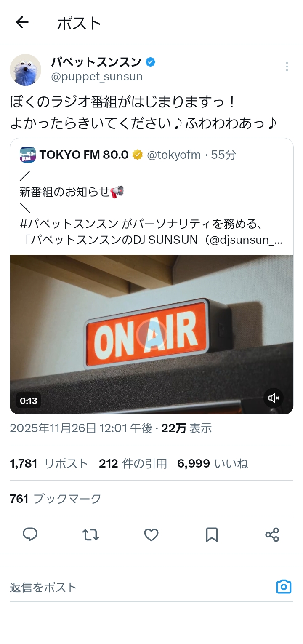Go back using the arrow icon
The height and width of the screenshot is (644, 303).
tap(22, 22)
